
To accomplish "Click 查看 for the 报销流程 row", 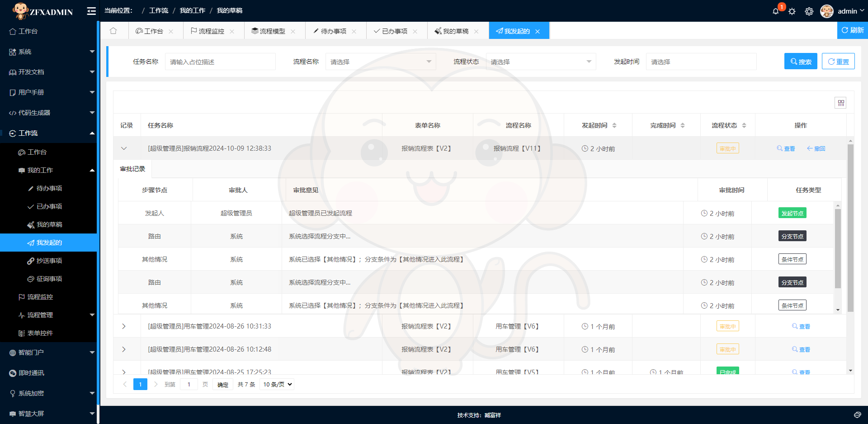I will coord(786,148).
